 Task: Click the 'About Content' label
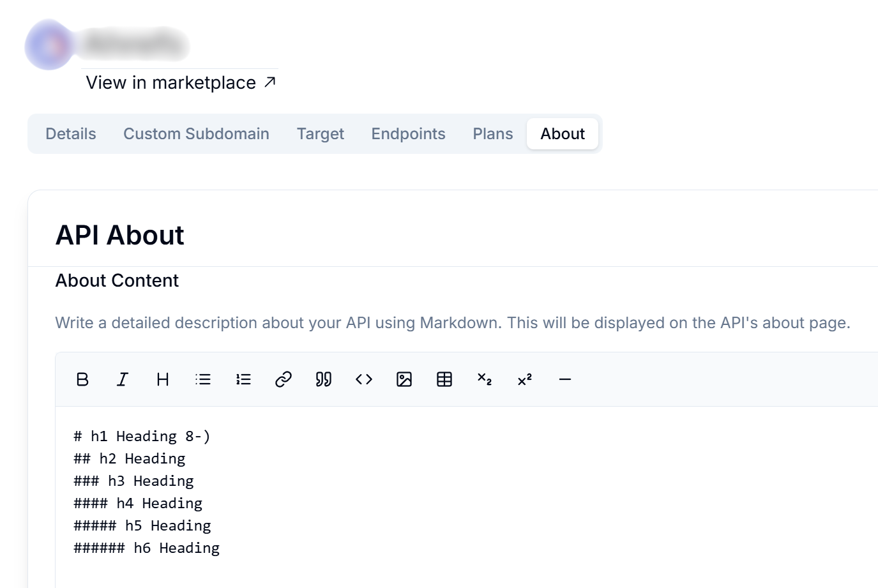pos(117,280)
